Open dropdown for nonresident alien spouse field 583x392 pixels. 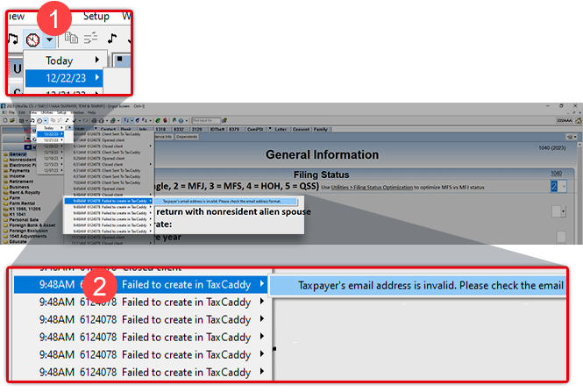point(564,211)
